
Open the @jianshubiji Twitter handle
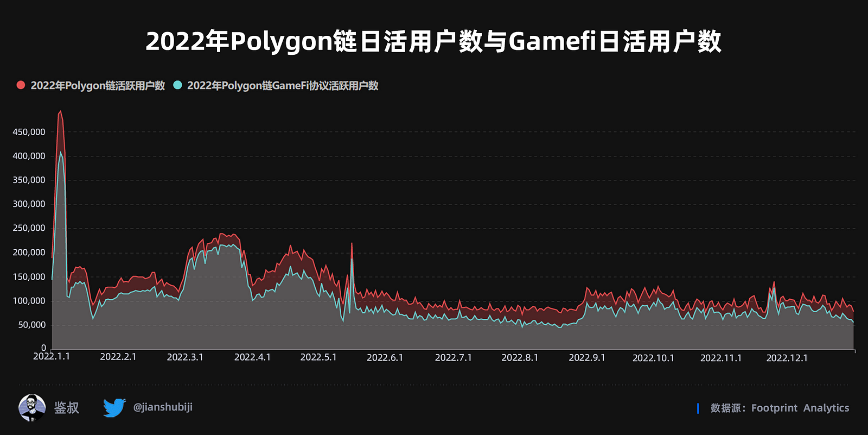coord(163,407)
